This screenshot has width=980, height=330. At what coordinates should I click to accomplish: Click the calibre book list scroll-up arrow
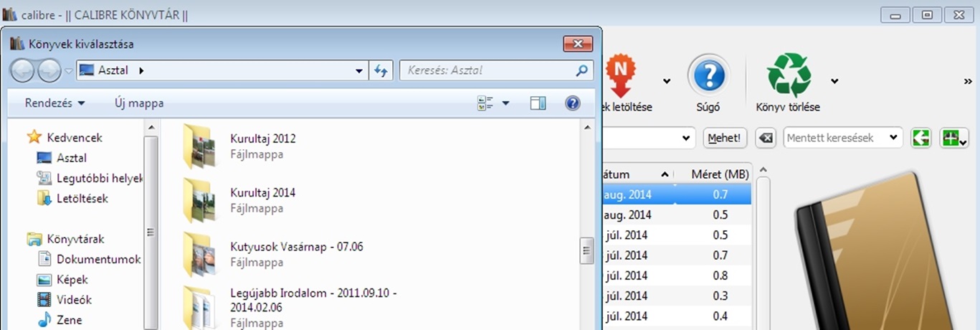(763, 171)
